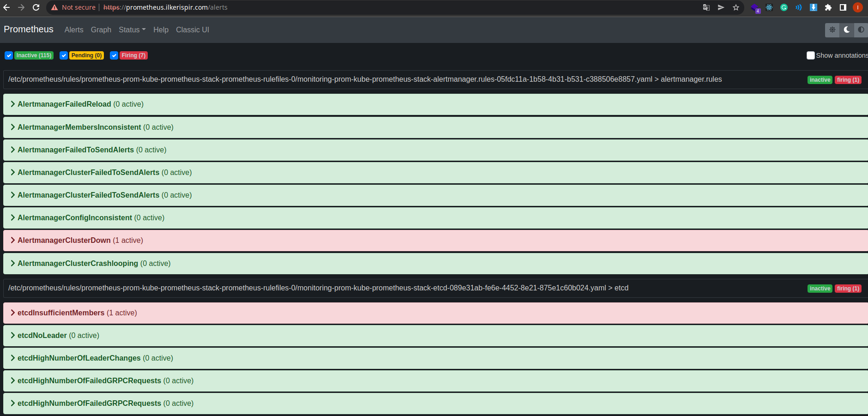Click the Prometheus brand link
This screenshot has width=868, height=416.
point(29,29)
